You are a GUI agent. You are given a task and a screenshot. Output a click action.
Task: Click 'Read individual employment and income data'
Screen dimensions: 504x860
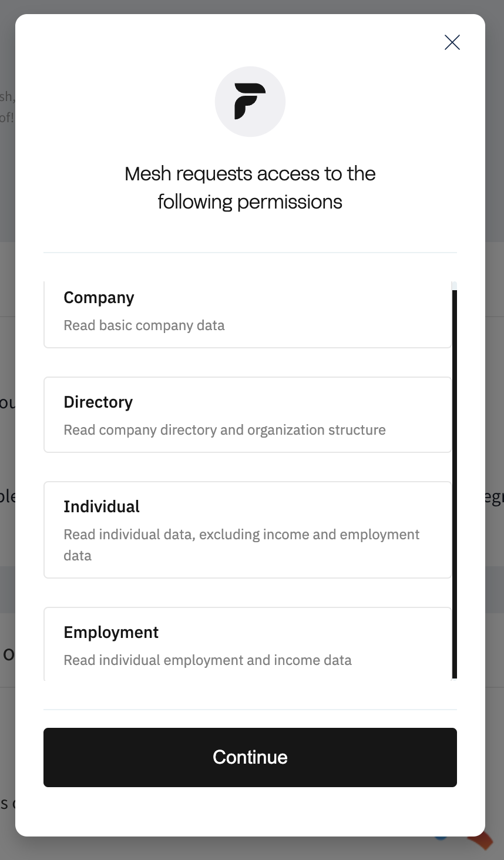(207, 660)
